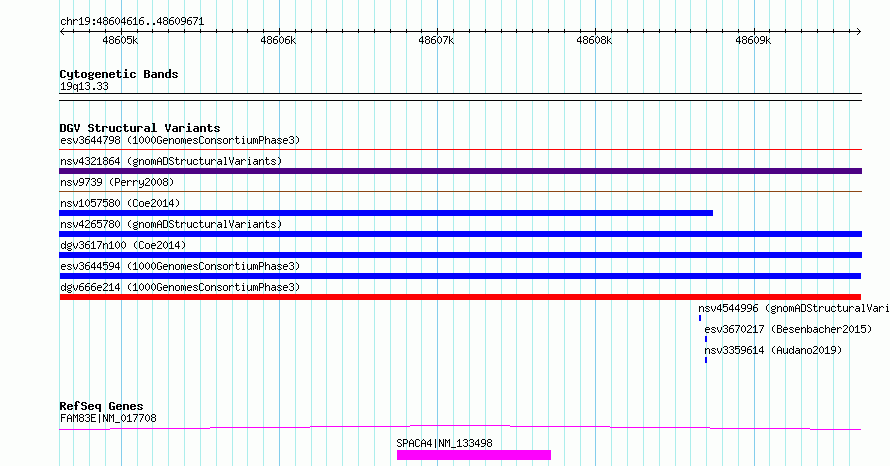
Task: Select the SPACA4 magenta gene bar
Action: pyautogui.click(x=474, y=455)
